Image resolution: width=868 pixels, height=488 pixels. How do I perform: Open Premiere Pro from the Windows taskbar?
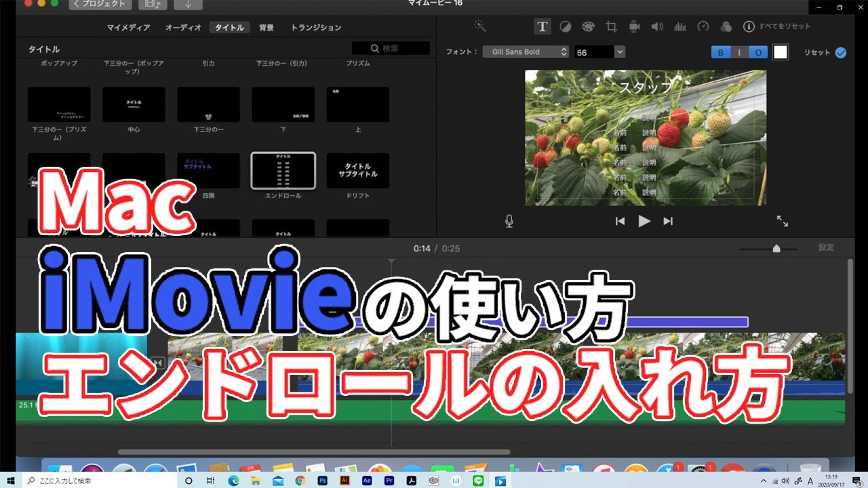coord(389,481)
